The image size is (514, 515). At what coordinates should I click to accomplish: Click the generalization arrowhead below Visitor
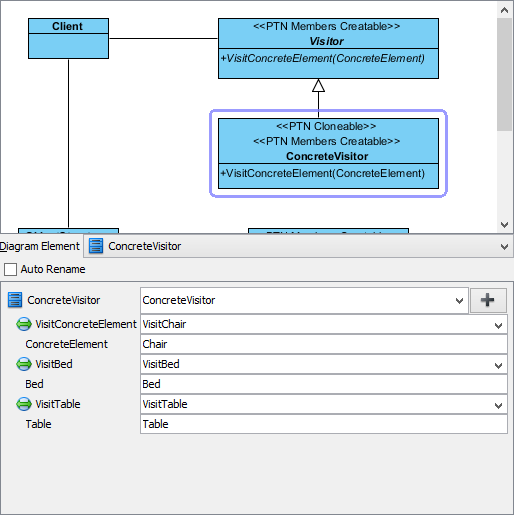[x=318, y=85]
